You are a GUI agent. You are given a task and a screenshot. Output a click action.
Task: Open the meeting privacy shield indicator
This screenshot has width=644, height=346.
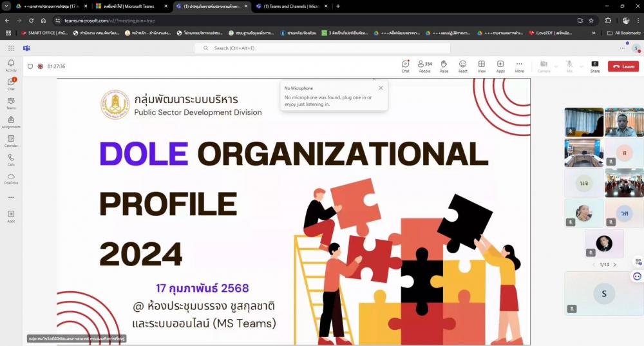coord(30,66)
